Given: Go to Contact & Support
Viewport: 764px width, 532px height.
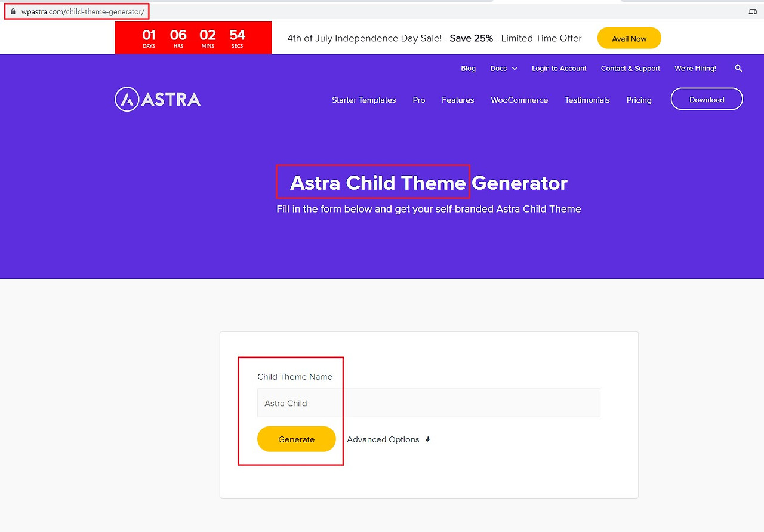Looking at the screenshot, I should coord(630,68).
